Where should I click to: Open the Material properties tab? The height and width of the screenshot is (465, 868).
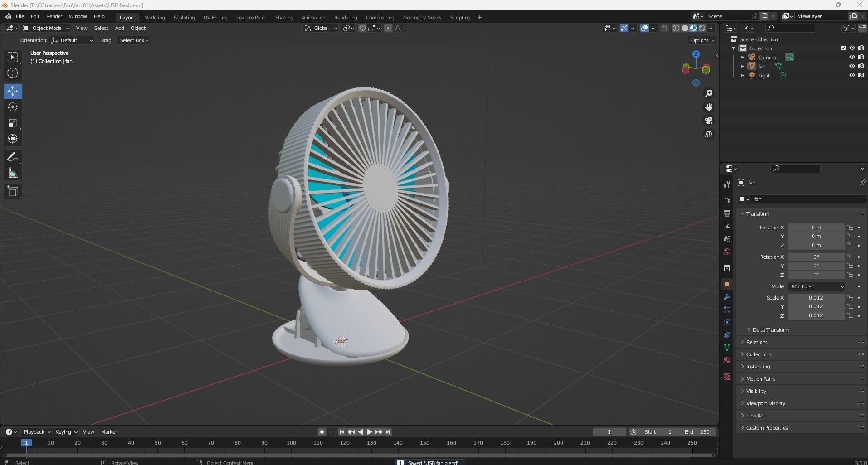pyautogui.click(x=727, y=360)
